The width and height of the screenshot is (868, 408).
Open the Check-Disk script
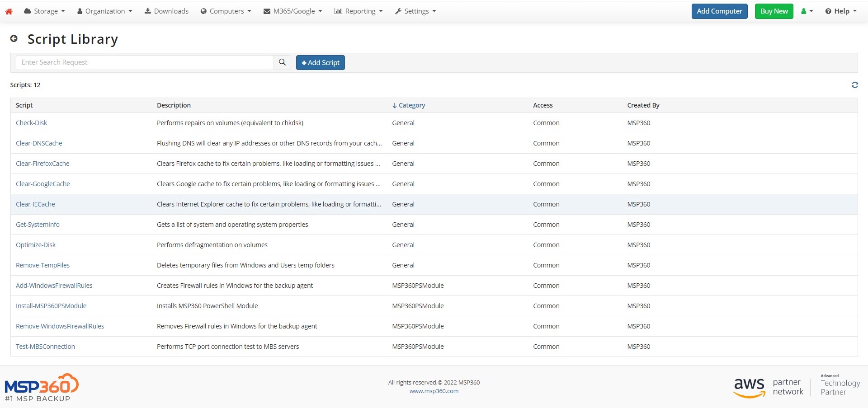[31, 123]
